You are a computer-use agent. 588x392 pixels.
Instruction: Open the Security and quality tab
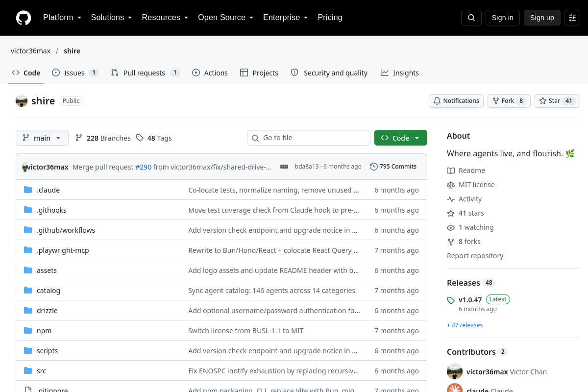[x=329, y=73]
